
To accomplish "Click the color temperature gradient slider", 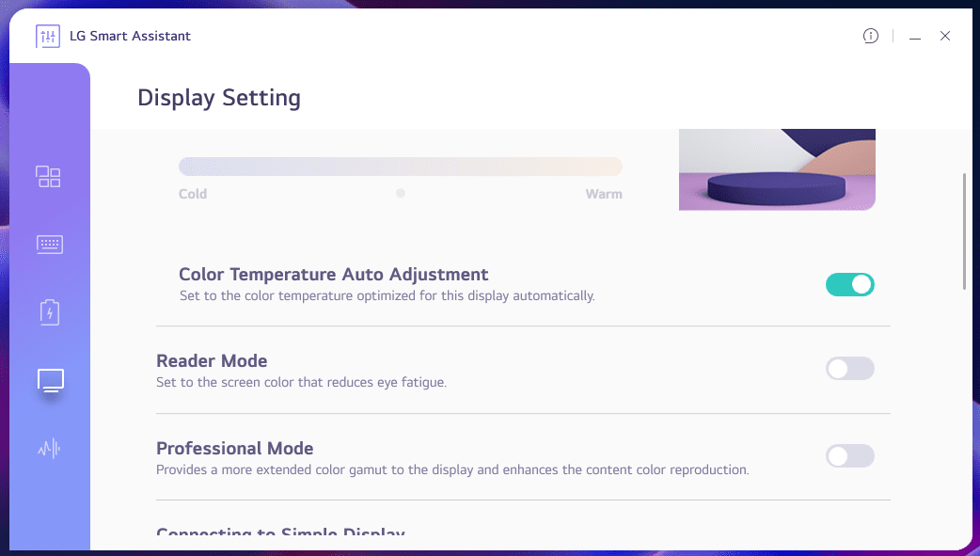I will pyautogui.click(x=400, y=167).
